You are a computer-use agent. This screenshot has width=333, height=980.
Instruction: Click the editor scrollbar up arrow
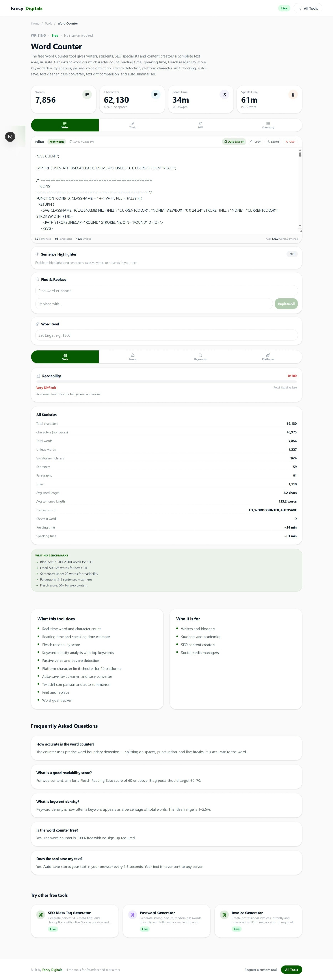(x=300, y=150)
